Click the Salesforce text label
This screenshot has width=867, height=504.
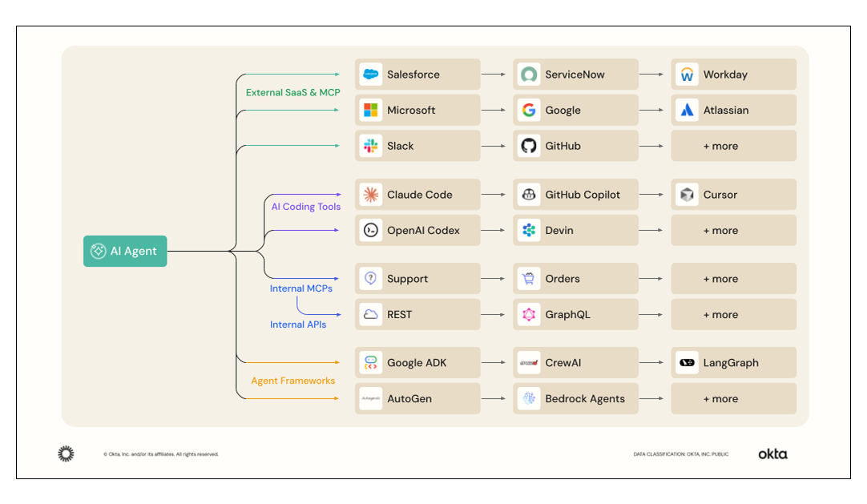click(413, 75)
